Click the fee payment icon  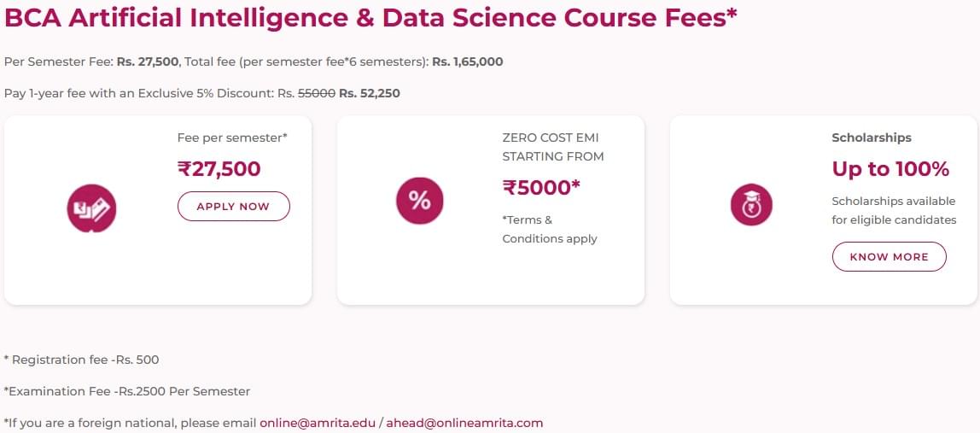pos(91,209)
